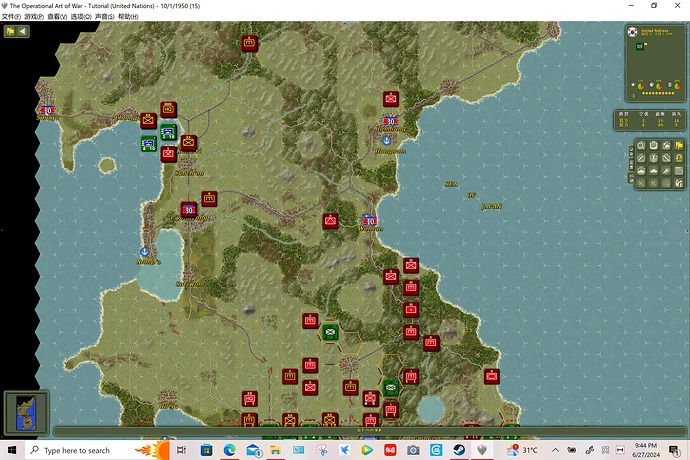
Task: Open the 帮助(H) menu
Action: pyautogui.click(x=128, y=17)
